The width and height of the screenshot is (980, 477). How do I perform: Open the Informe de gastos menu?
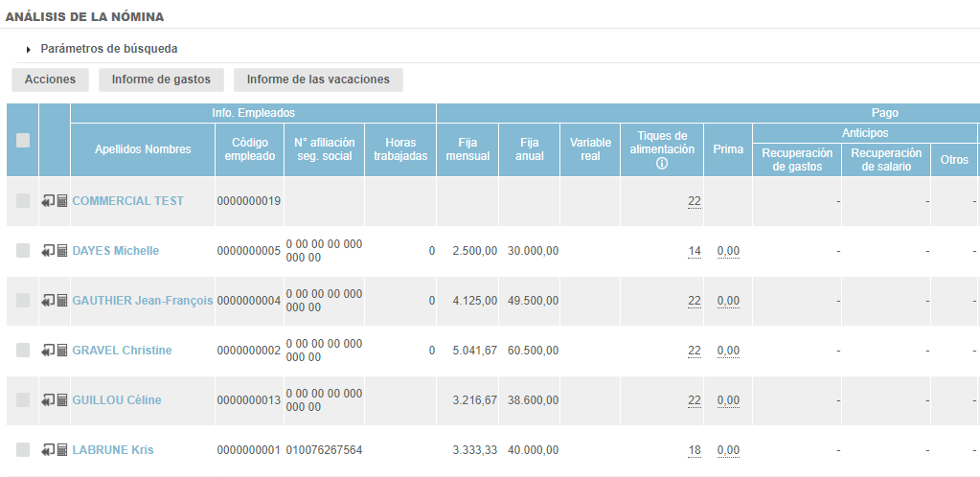pos(161,79)
